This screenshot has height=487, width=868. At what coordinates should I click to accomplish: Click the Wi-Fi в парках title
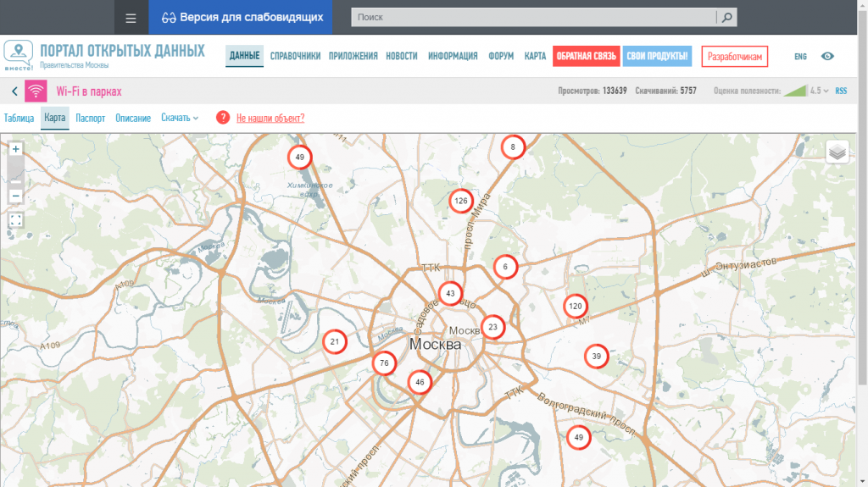pyautogui.click(x=88, y=91)
